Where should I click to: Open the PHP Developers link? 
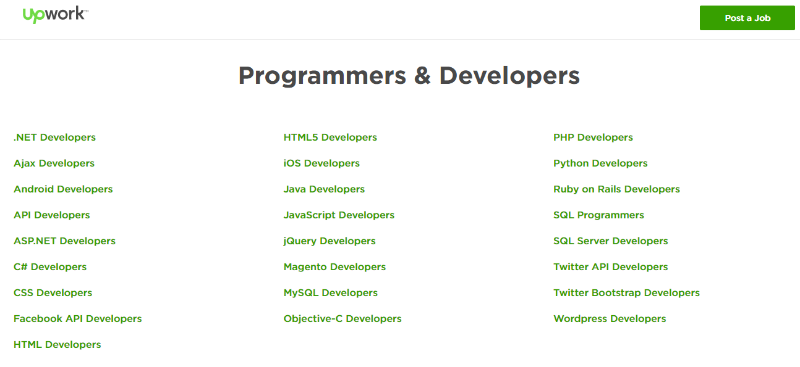[593, 137]
